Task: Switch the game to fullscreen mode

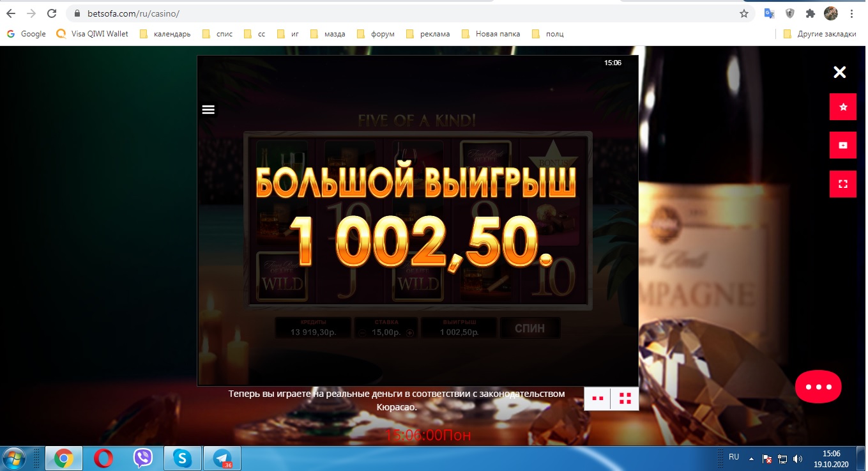Action: (x=842, y=184)
